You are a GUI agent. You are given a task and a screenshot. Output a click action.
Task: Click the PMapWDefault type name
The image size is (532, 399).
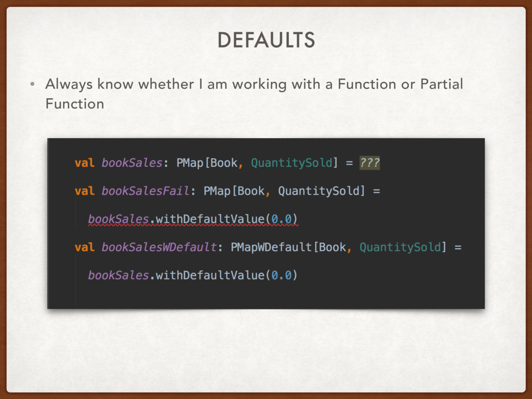[x=271, y=247]
